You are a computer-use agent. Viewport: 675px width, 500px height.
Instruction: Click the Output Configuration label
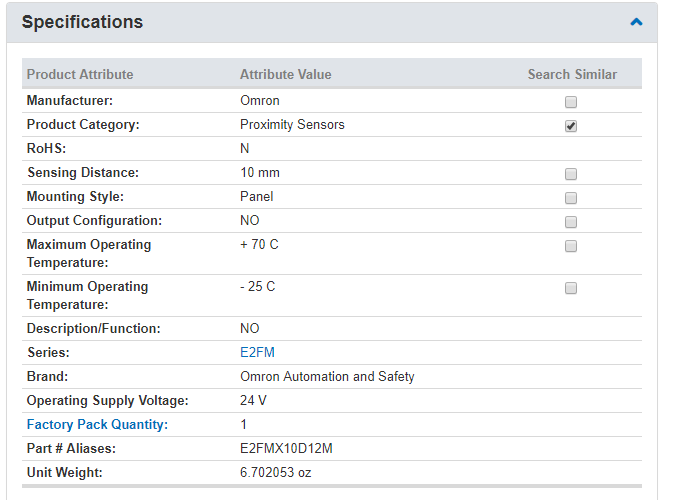pyautogui.click(x=94, y=220)
